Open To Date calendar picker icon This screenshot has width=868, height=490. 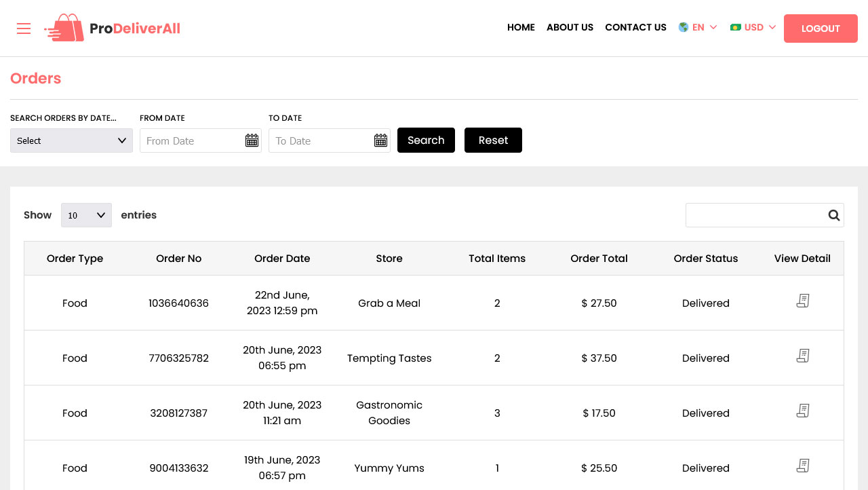pyautogui.click(x=380, y=140)
